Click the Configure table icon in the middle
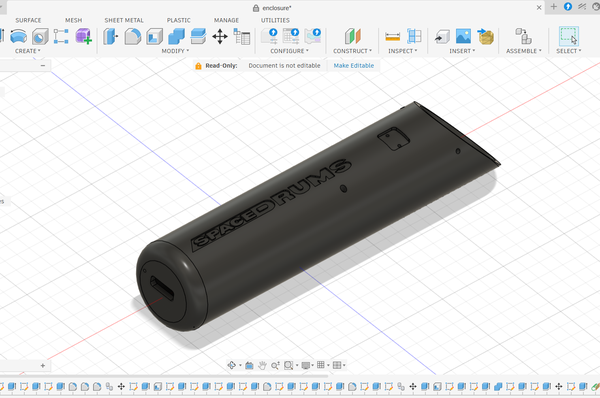 tap(291, 36)
